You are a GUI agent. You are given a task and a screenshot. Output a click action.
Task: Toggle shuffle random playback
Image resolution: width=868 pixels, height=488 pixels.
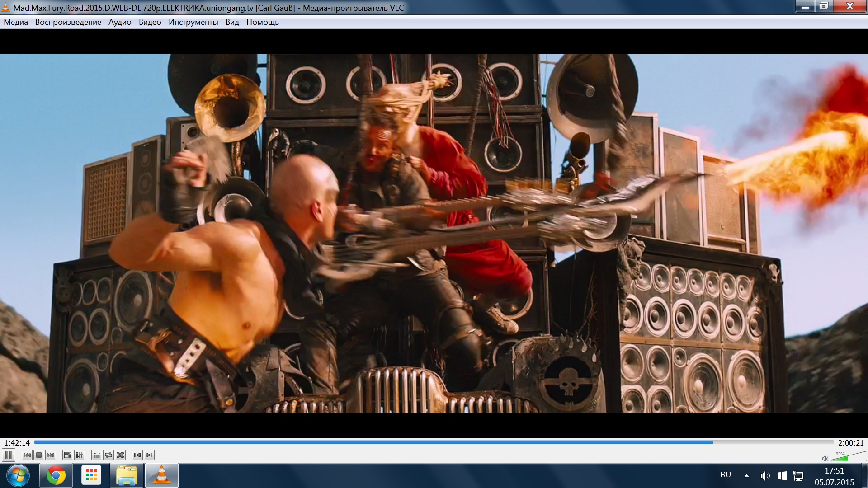point(120,455)
